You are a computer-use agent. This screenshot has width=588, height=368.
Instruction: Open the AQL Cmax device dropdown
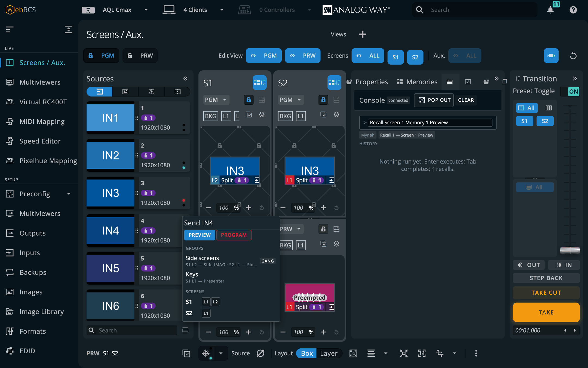click(146, 10)
